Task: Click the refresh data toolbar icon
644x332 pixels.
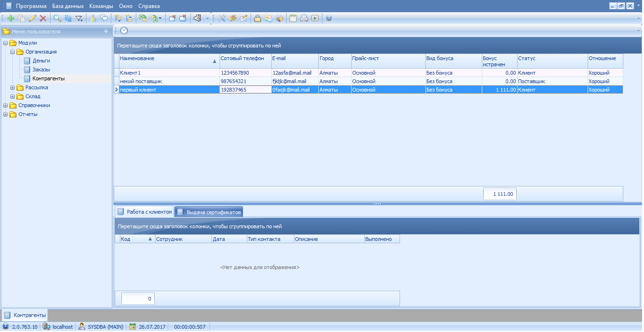Action: pos(68,18)
